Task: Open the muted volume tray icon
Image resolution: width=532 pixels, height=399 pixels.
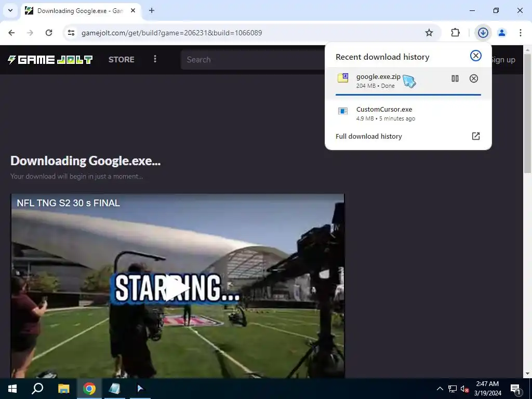Action: (464, 389)
